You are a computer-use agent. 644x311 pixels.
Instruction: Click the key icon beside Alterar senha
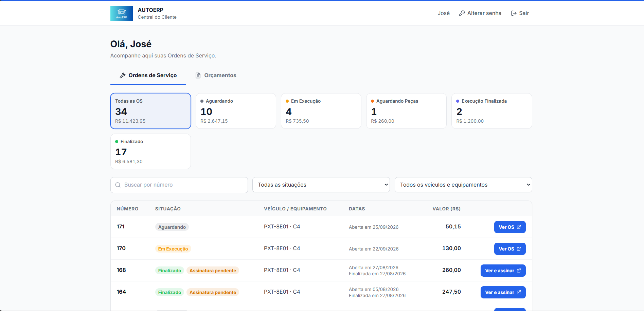(x=462, y=13)
